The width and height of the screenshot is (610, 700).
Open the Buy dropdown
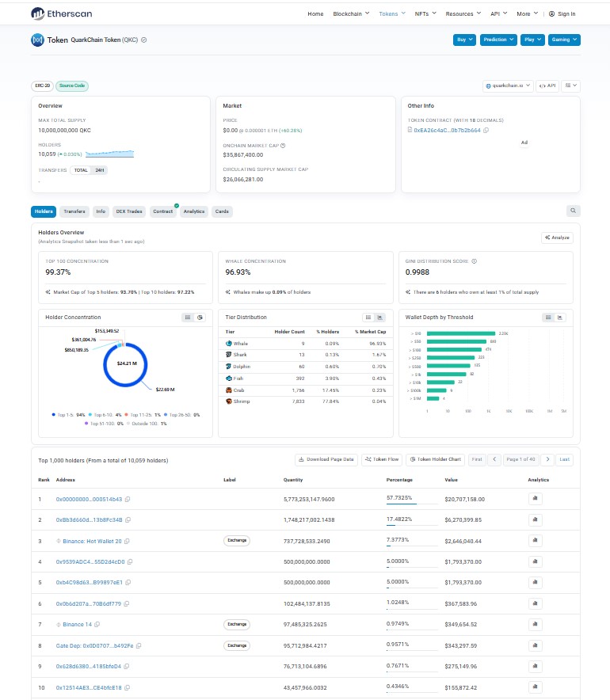coord(464,40)
